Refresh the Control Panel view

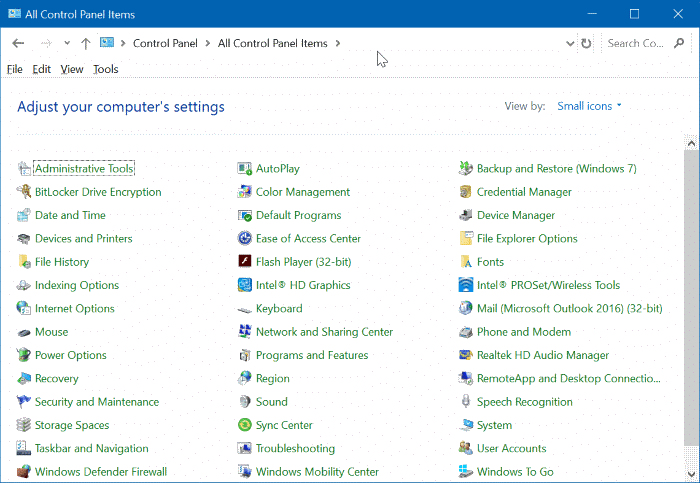coord(586,43)
